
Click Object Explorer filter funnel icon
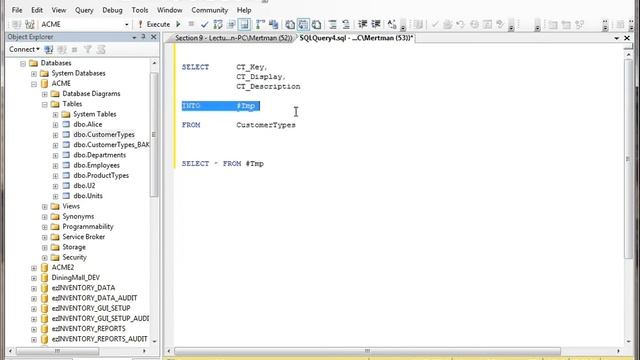click(x=87, y=50)
